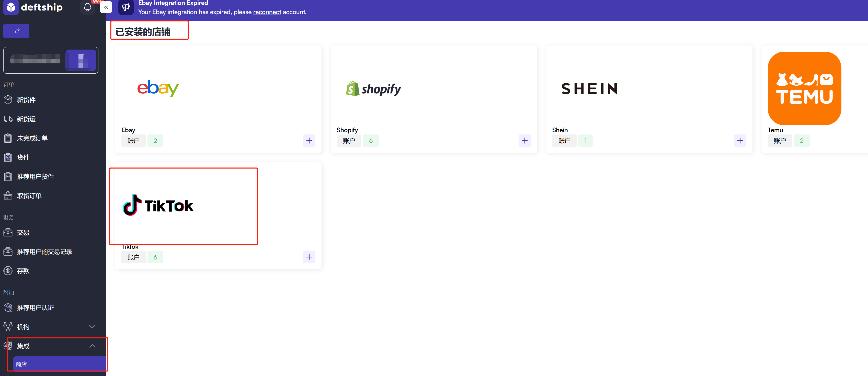
Task: Collapse the sidebar with double-chevron button
Action: [x=106, y=7]
